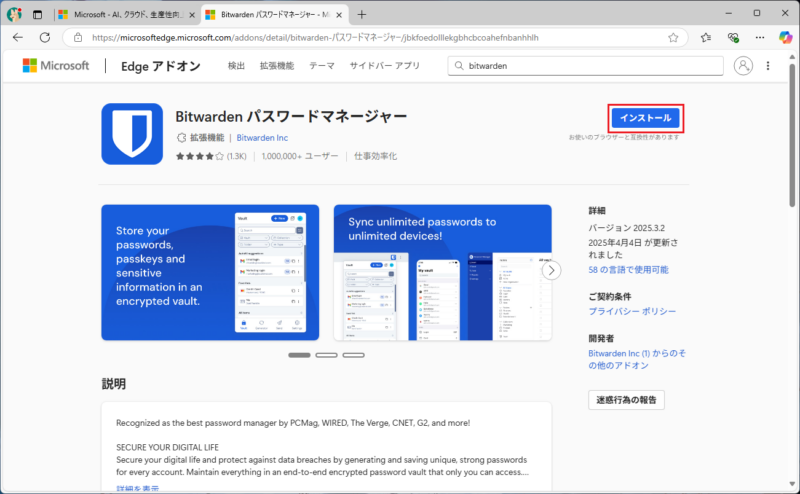
Task: Open Browser essentials heart icon
Action: (x=733, y=37)
